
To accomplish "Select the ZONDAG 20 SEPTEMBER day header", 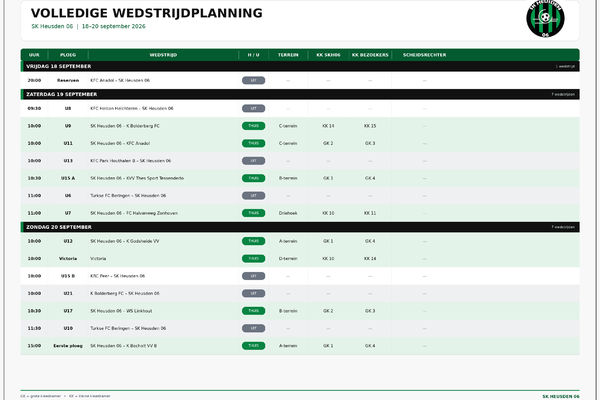I will [x=300, y=227].
